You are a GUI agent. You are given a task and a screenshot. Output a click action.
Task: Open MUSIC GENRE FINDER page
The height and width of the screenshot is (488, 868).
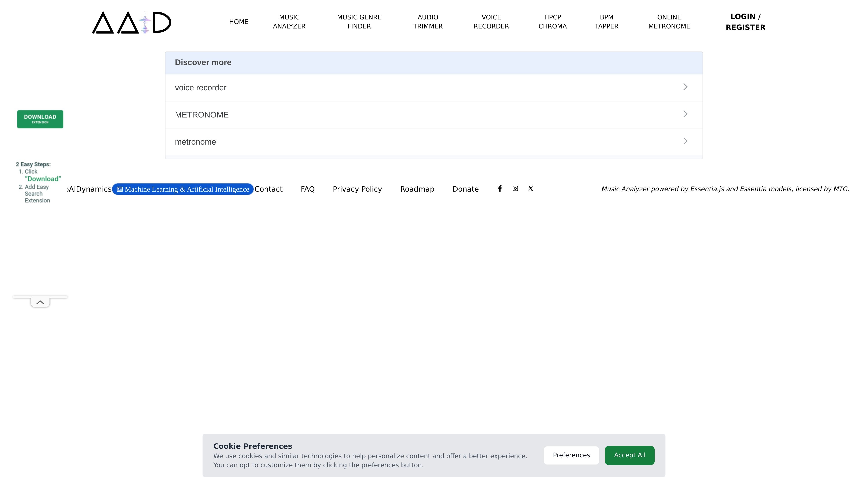tap(359, 21)
